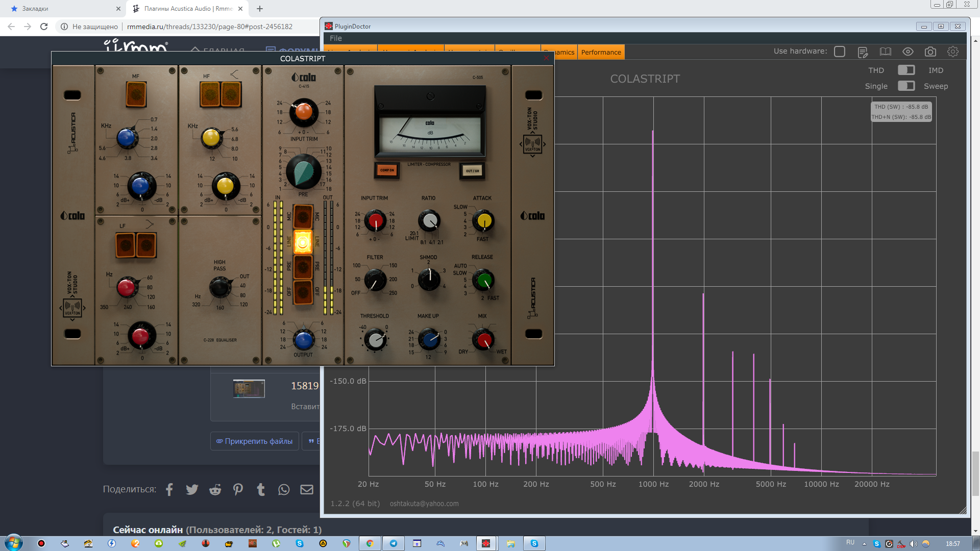Share the thread on Pinterest
This screenshot has width=980, height=551.
click(238, 490)
